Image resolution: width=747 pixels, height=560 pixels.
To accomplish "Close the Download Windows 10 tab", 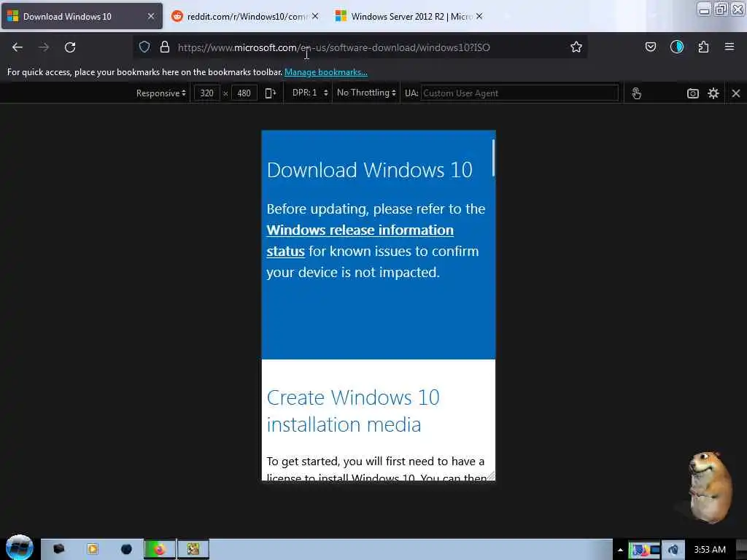I will click(151, 16).
